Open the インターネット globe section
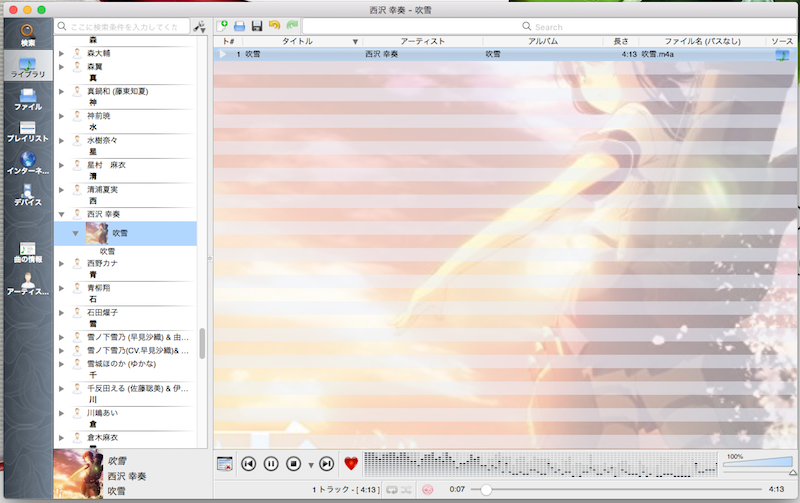The image size is (800, 503). point(27,163)
